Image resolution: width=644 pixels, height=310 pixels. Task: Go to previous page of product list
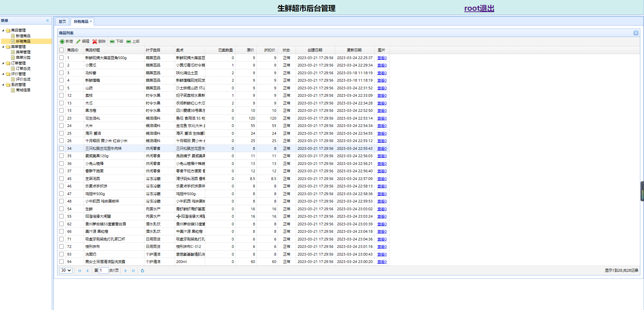pos(87,271)
